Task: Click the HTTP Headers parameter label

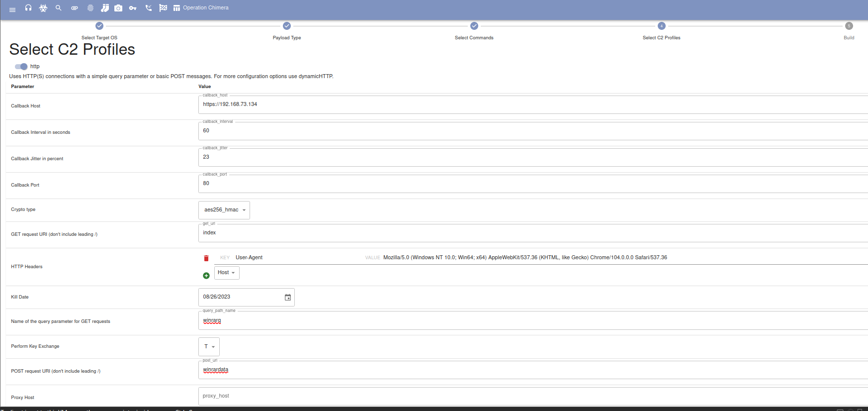Action: click(27, 267)
